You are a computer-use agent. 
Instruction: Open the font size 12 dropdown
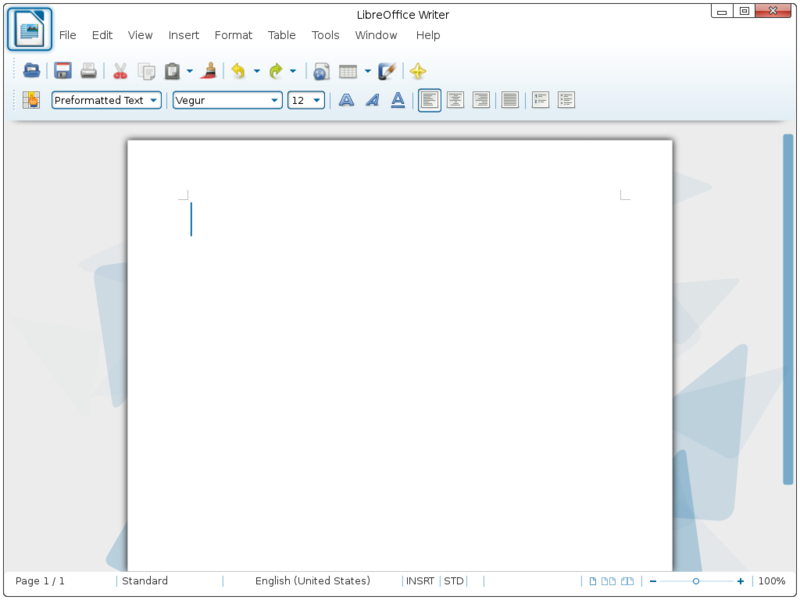pyautogui.click(x=317, y=100)
